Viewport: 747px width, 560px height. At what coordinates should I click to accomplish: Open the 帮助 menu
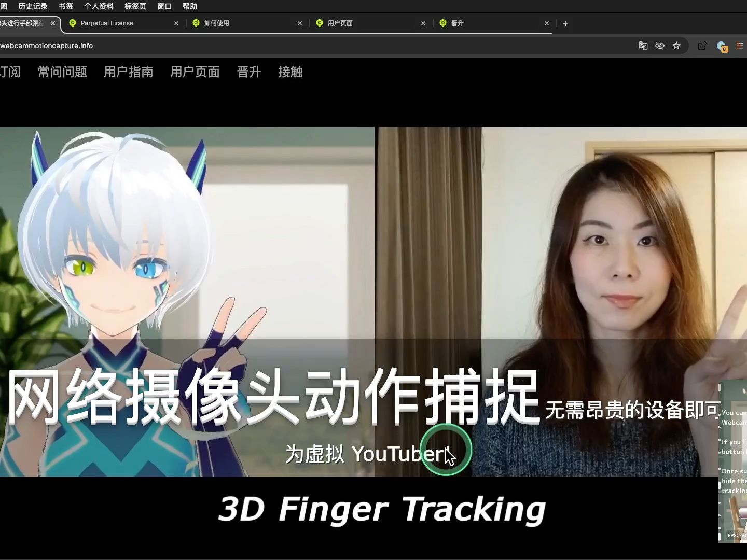coord(190,6)
